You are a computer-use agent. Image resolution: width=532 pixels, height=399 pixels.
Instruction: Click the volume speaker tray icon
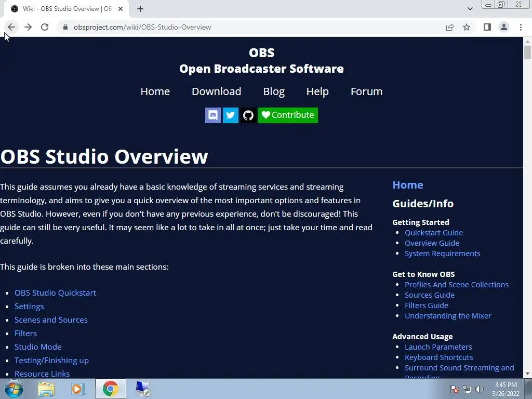[479, 389]
